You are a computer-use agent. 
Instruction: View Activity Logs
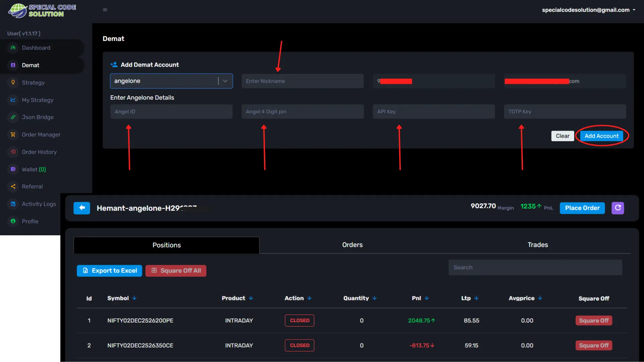pyautogui.click(x=39, y=204)
